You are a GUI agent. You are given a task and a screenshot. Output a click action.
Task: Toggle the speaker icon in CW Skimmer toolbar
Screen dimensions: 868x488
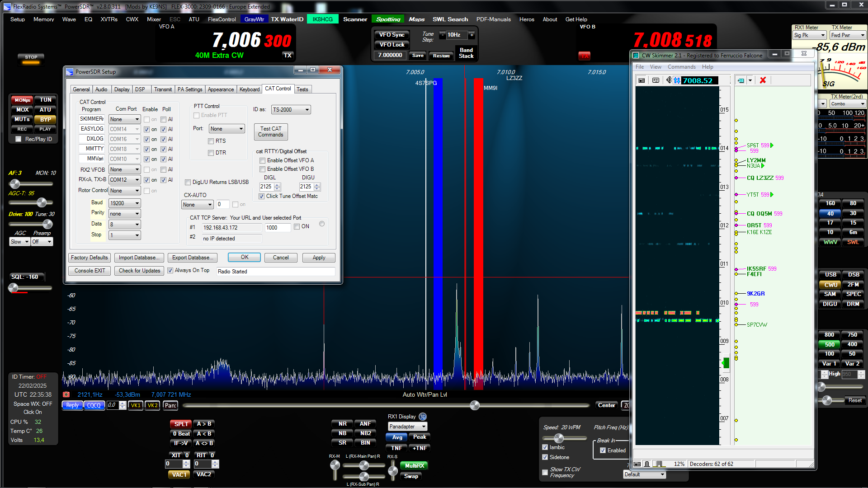coord(669,80)
